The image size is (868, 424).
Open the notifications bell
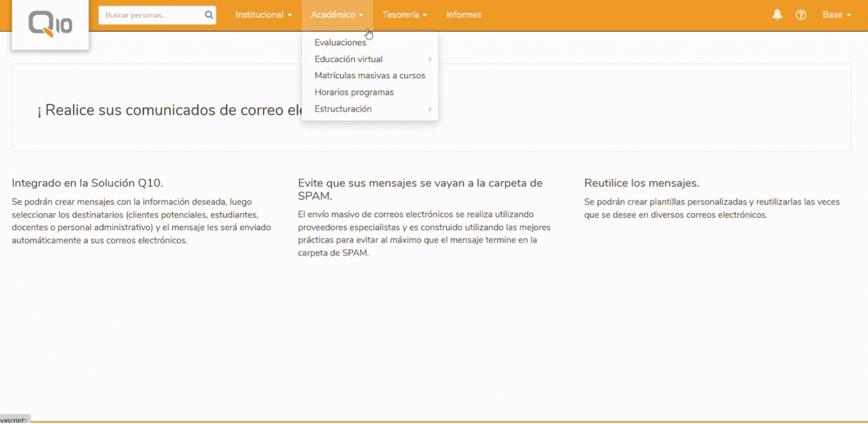pos(777,15)
